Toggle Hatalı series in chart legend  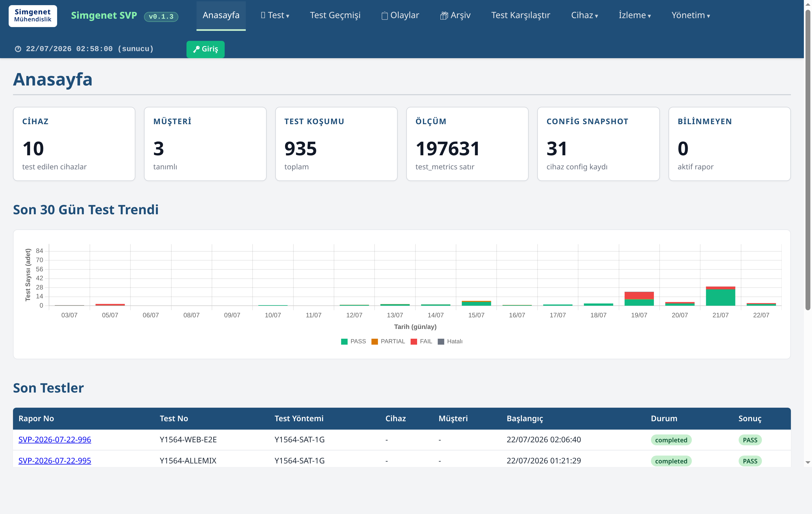(450, 341)
